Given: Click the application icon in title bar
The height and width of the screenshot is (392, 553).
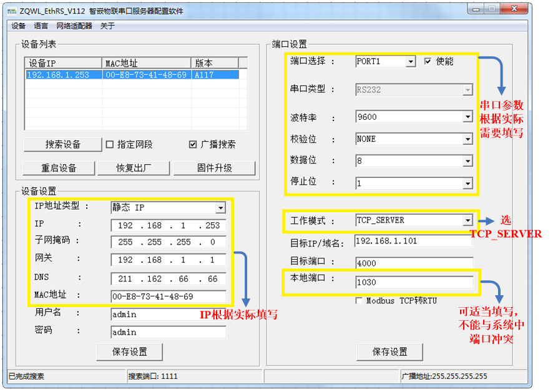Looking at the screenshot, I should (x=11, y=9).
